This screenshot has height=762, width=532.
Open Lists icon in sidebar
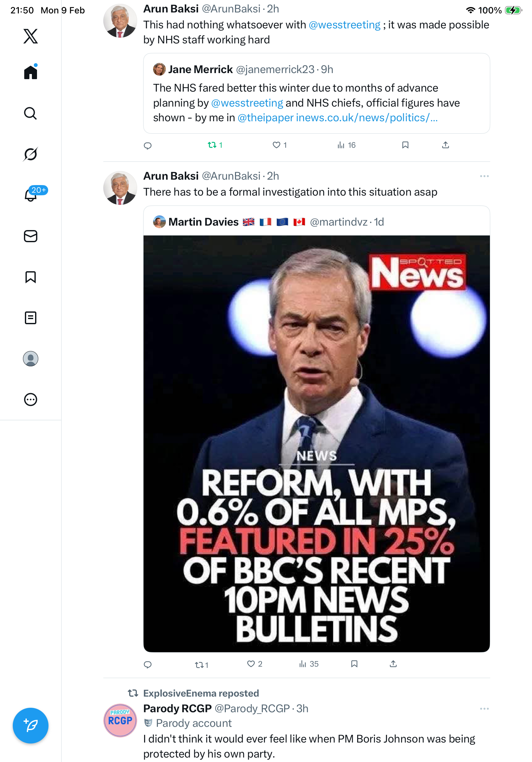[31, 318]
